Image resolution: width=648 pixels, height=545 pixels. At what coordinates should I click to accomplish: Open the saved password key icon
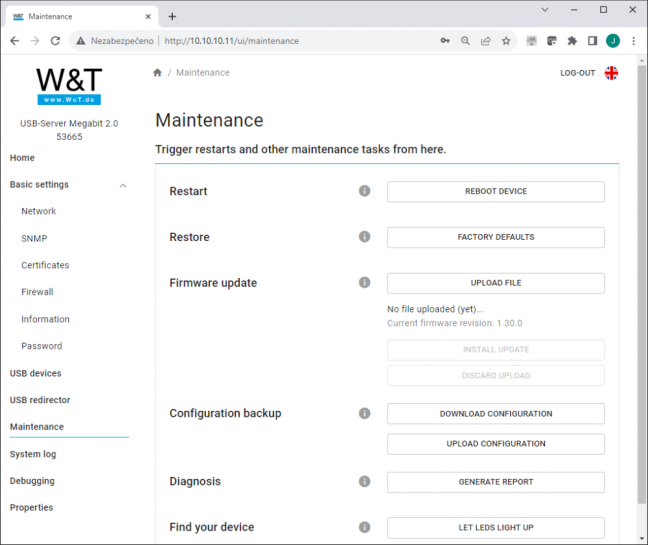click(445, 40)
